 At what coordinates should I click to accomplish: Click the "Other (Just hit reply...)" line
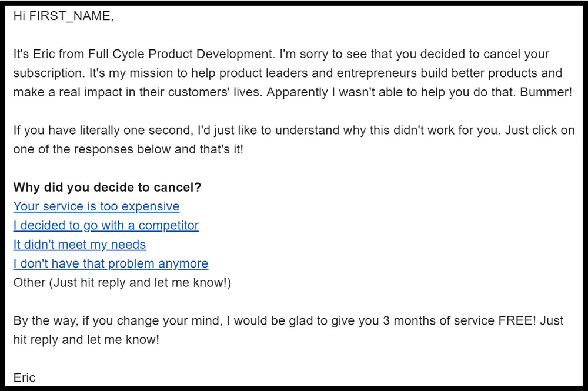[x=122, y=282]
